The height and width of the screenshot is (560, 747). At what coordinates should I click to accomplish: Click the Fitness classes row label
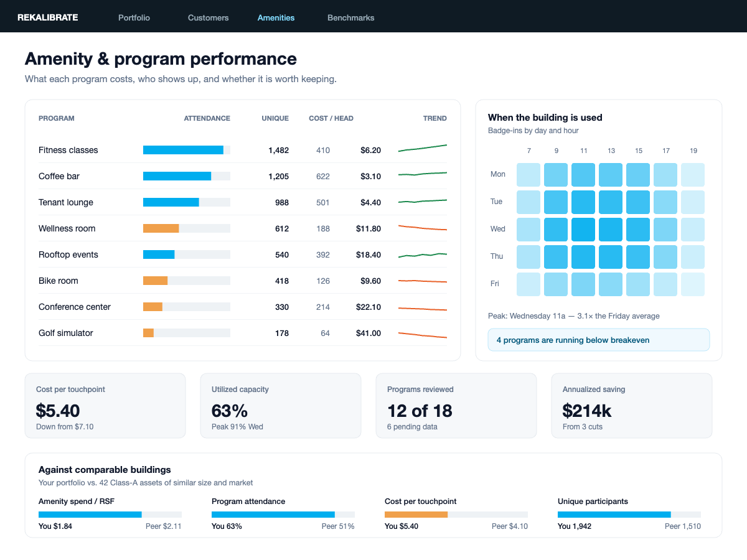[68, 150]
